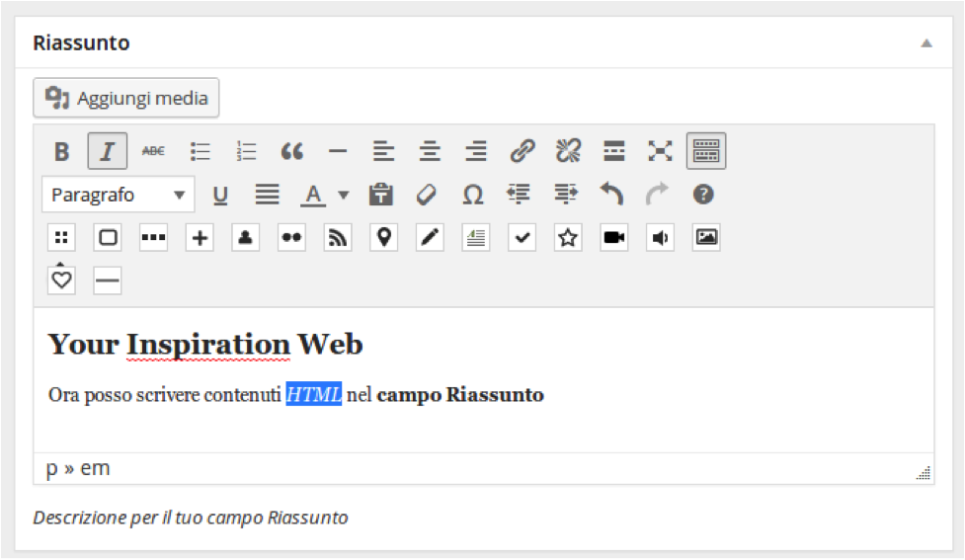The image size is (965, 560).
Task: Click the rounded-square shortcode icon
Action: pyautogui.click(x=108, y=238)
